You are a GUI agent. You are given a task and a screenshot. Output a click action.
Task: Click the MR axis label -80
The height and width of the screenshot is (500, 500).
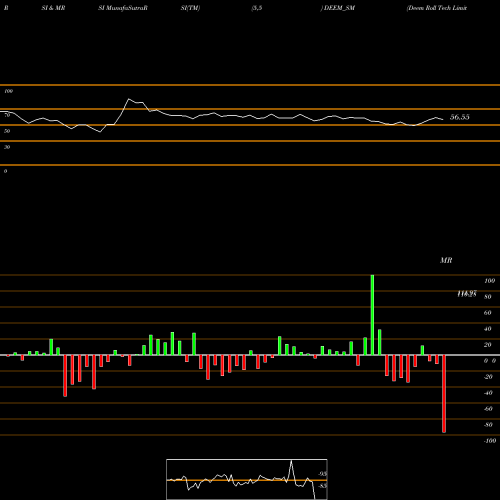point(488,425)
